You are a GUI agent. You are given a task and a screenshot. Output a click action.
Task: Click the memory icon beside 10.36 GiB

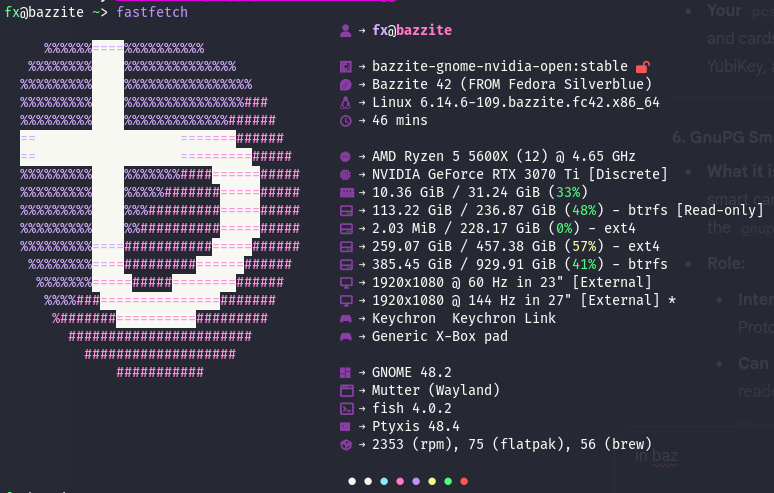pyautogui.click(x=347, y=192)
